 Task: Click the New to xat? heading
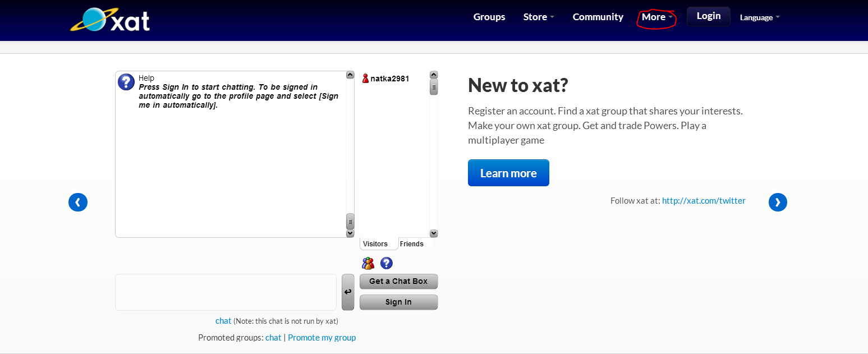point(518,85)
